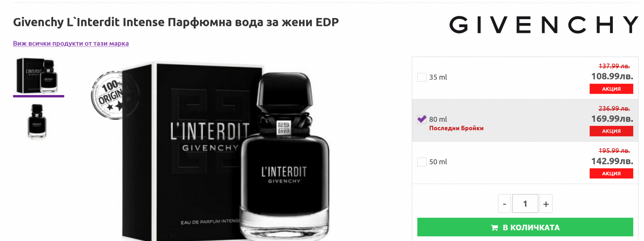Click the 169.99лв. price on 80 ml row

point(612,119)
